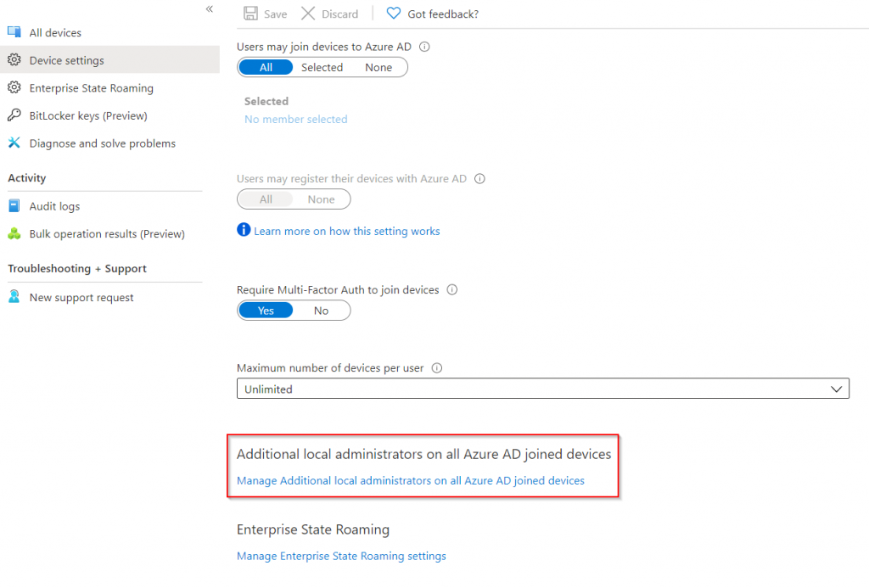Show info for Users may register devices
The image size is (869, 588).
[x=480, y=178]
